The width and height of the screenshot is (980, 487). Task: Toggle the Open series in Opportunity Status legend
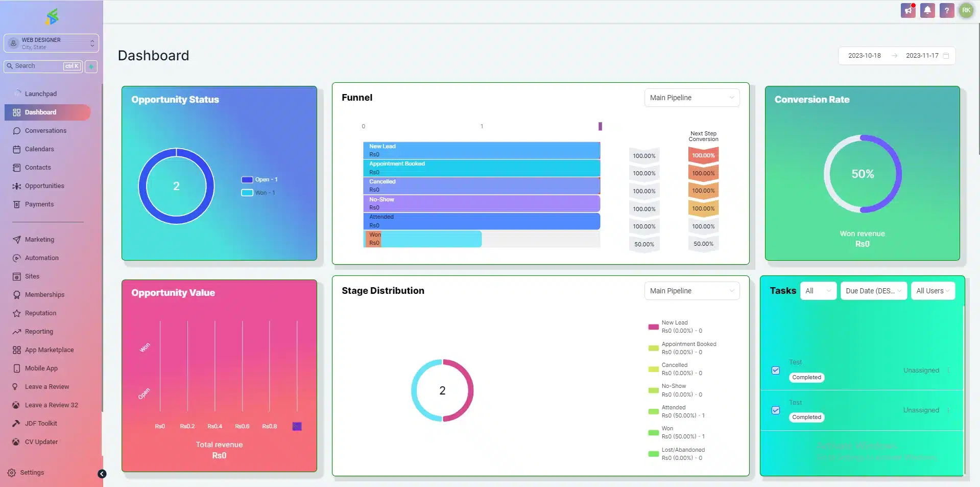[x=247, y=179]
